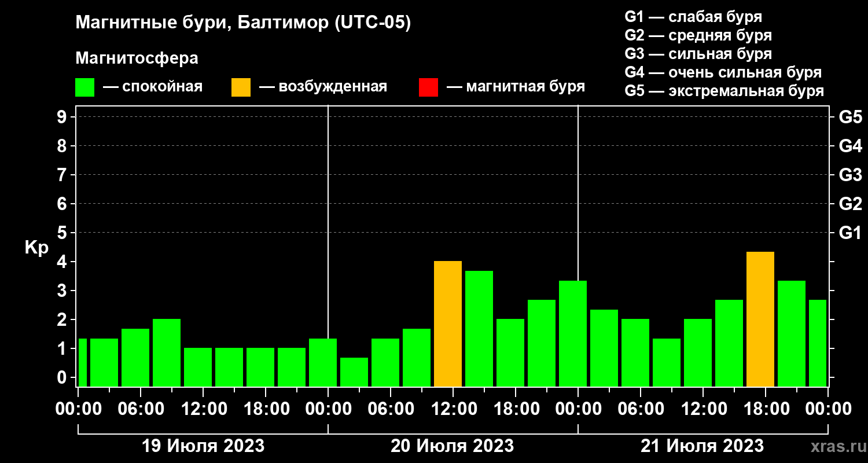868x463 pixels.
Task: Click the right-axis 'G1' level label
Action: [x=850, y=233]
